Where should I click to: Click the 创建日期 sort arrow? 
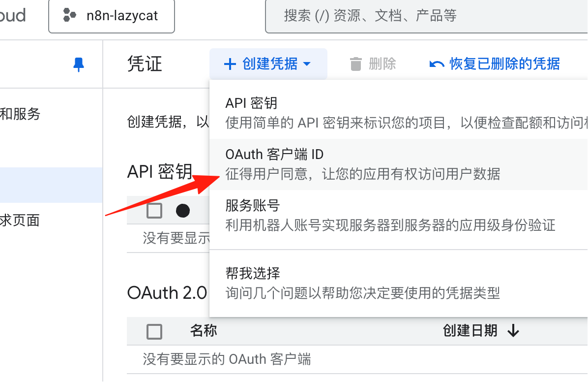513,331
